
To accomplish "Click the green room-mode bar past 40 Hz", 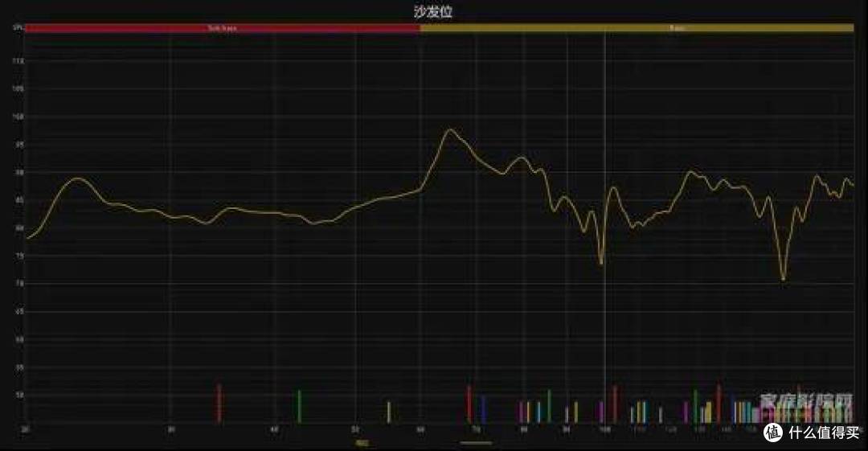I will [299, 407].
